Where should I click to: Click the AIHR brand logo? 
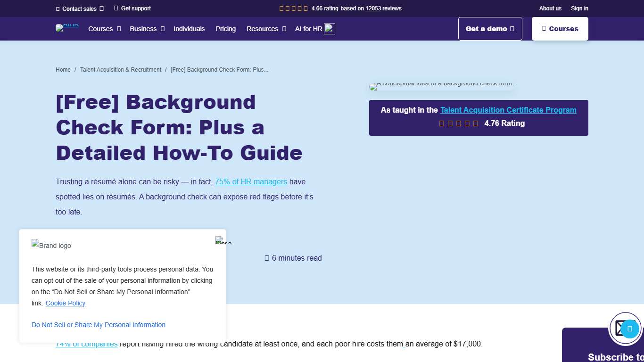[x=67, y=27]
